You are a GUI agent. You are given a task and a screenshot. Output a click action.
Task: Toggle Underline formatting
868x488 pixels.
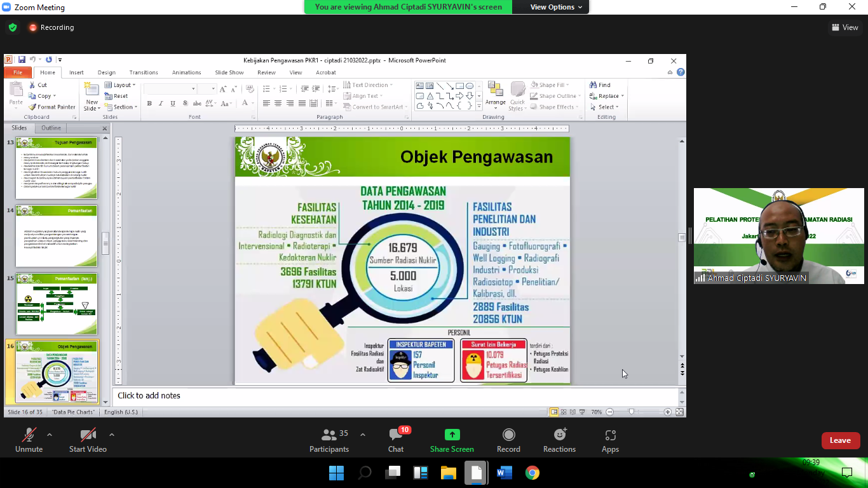(173, 104)
